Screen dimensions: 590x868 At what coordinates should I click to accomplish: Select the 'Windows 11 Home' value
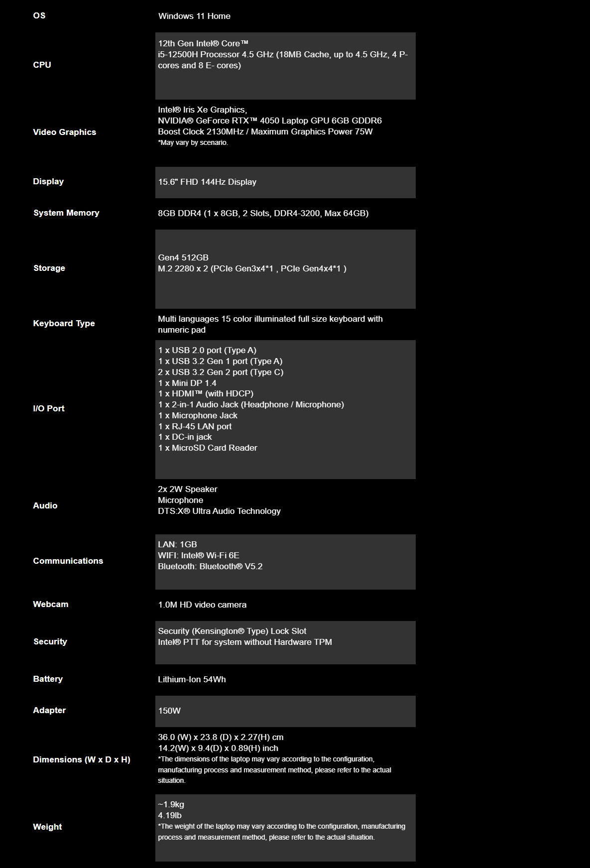(x=194, y=16)
